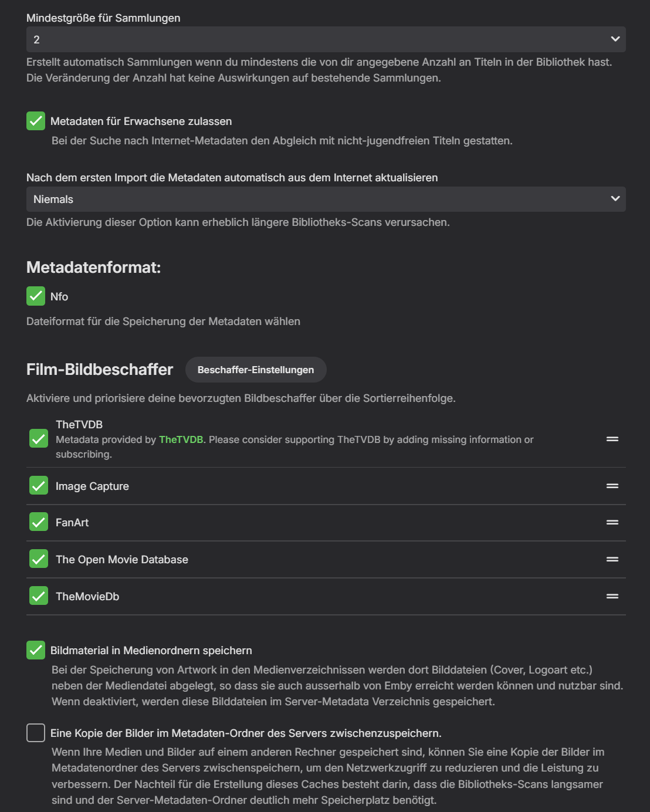650x812 pixels.
Task: Open Beschaffer-Einstellungen
Action: point(256,370)
